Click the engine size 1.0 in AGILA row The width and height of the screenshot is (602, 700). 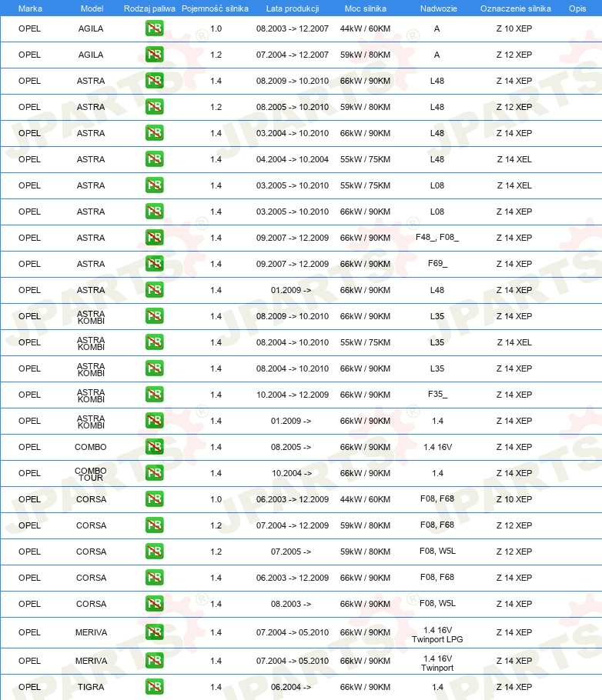click(216, 28)
